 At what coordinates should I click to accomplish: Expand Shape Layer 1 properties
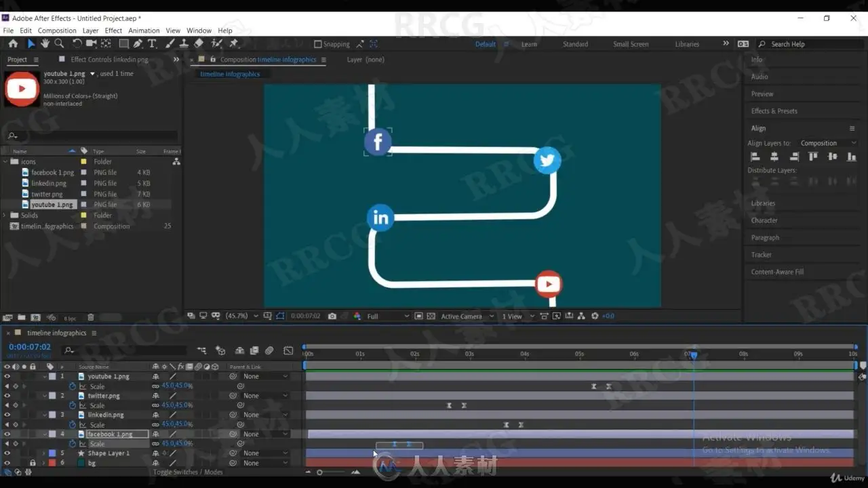pyautogui.click(x=44, y=453)
